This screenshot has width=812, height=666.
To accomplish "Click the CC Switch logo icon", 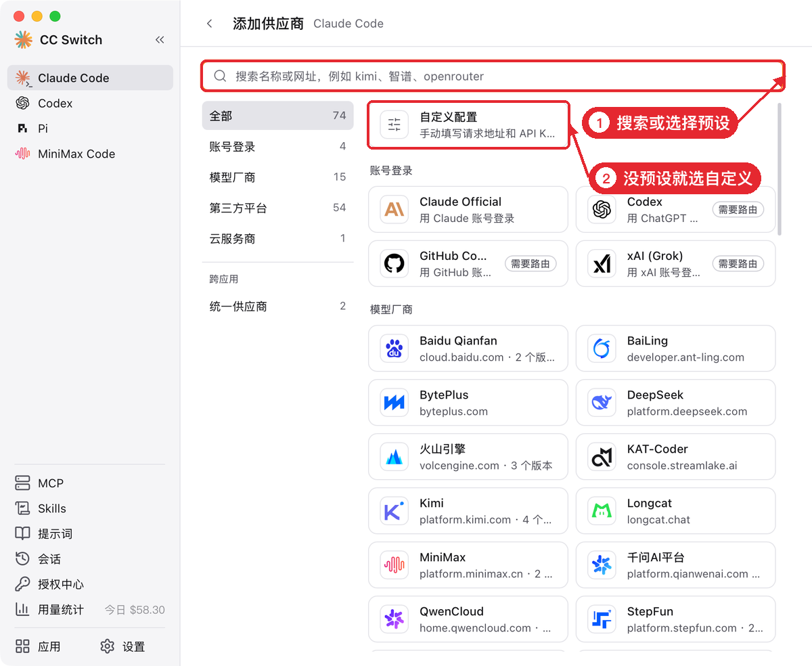I will tap(23, 40).
